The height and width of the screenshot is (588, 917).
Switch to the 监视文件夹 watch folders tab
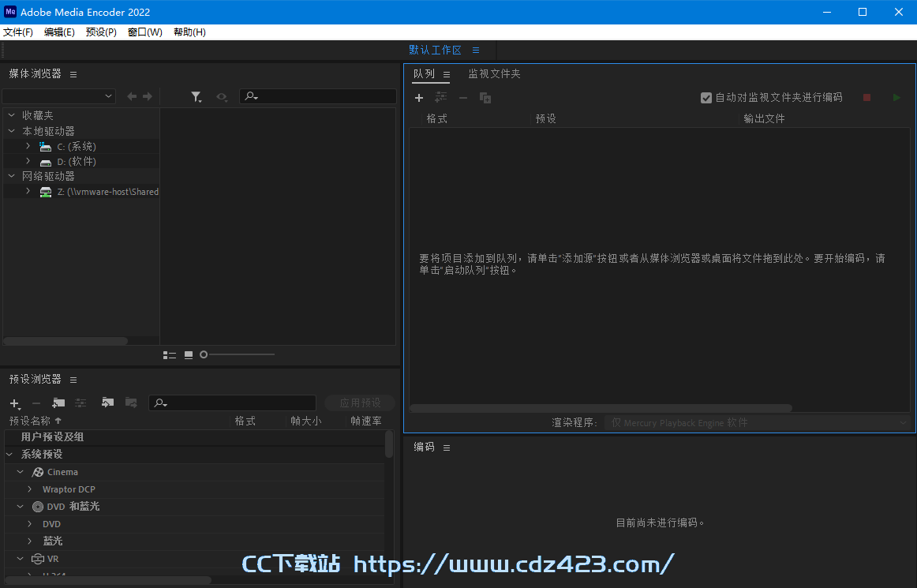494,73
